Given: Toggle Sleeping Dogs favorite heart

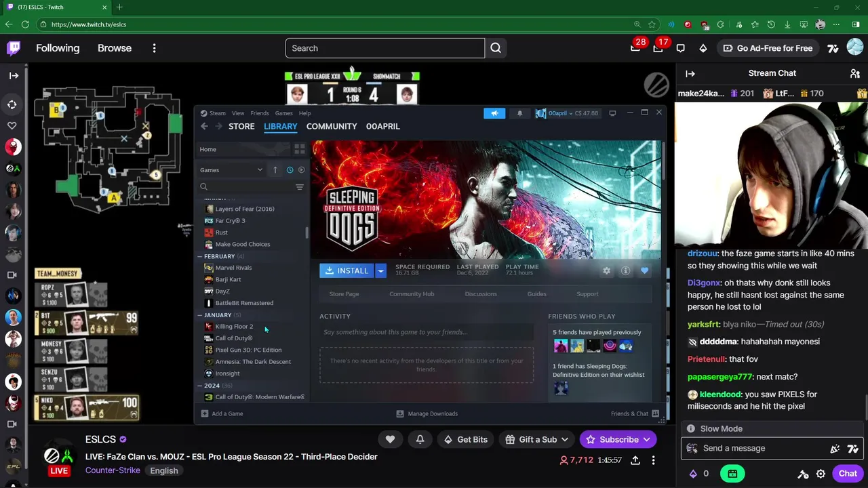Looking at the screenshot, I should tap(644, 270).
